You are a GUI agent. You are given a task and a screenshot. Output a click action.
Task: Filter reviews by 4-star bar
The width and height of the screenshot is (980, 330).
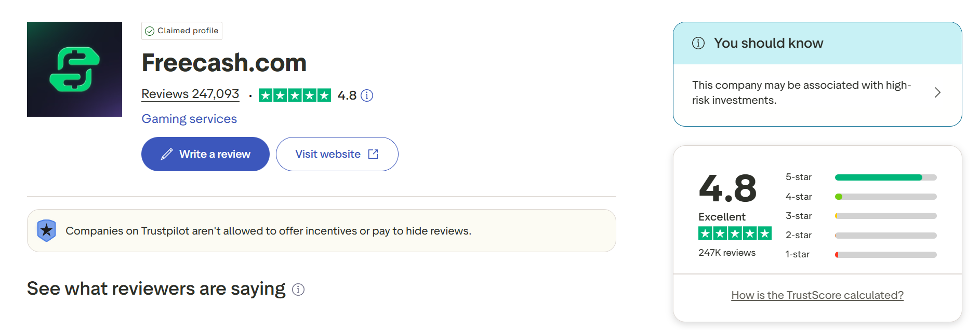click(x=885, y=197)
